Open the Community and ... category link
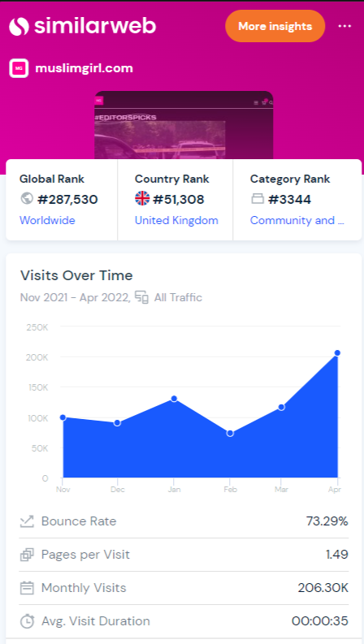This screenshot has height=644, width=364. pyautogui.click(x=297, y=221)
